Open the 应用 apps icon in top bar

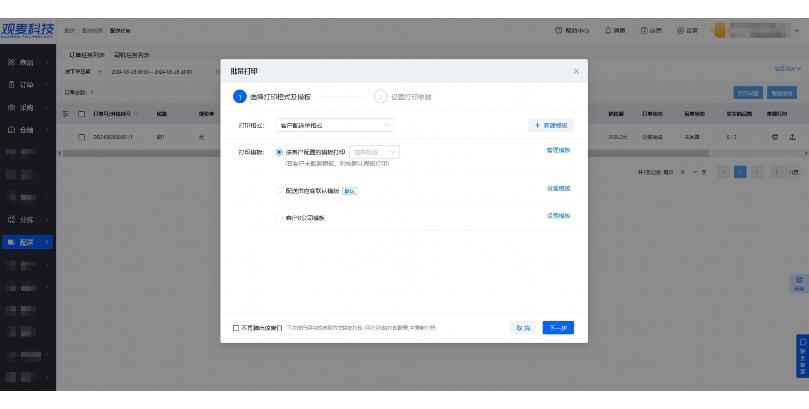644,30
